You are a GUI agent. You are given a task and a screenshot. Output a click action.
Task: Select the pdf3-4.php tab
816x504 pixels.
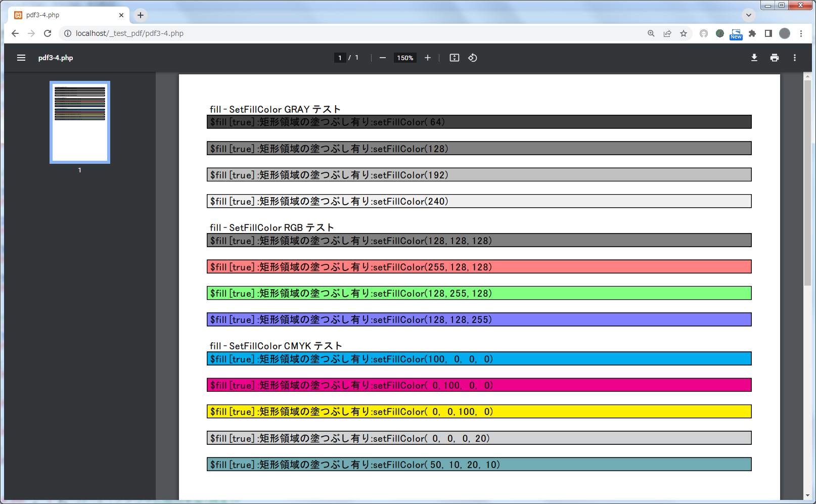tap(69, 15)
